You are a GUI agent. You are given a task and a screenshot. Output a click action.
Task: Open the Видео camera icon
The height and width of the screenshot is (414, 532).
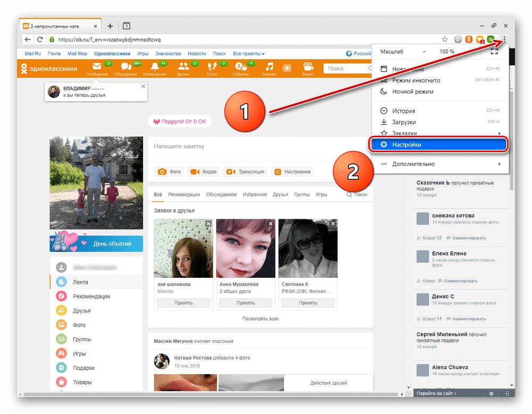307,68
